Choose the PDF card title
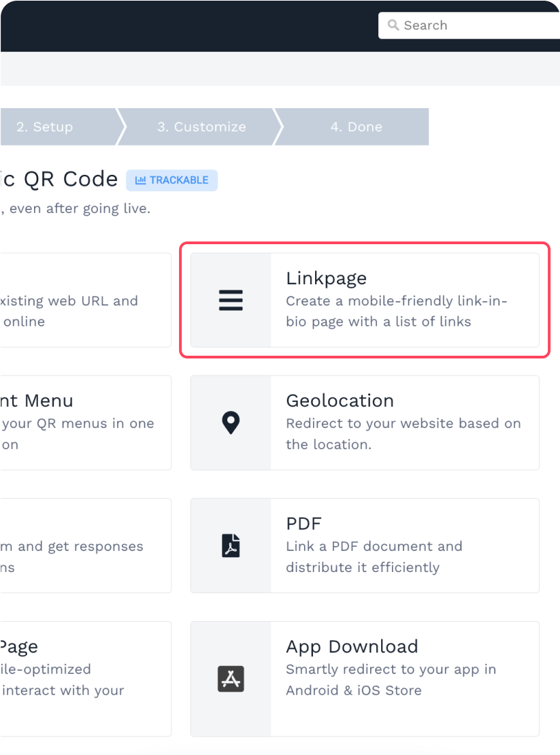This screenshot has height=755, width=560. (x=303, y=523)
